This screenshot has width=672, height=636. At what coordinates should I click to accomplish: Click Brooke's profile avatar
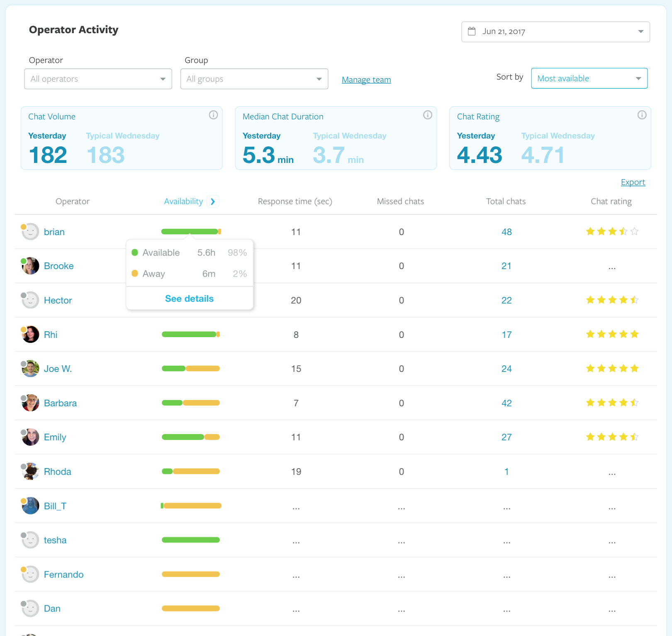coord(30,266)
